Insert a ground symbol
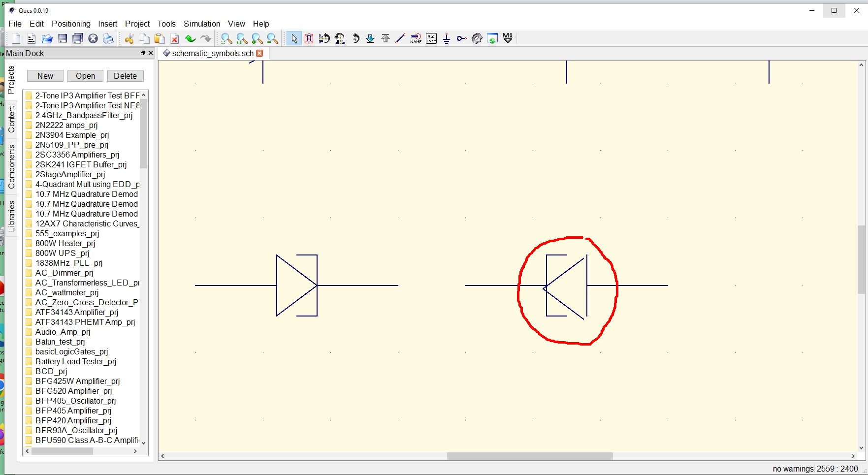This screenshot has width=868, height=475. 446,38
